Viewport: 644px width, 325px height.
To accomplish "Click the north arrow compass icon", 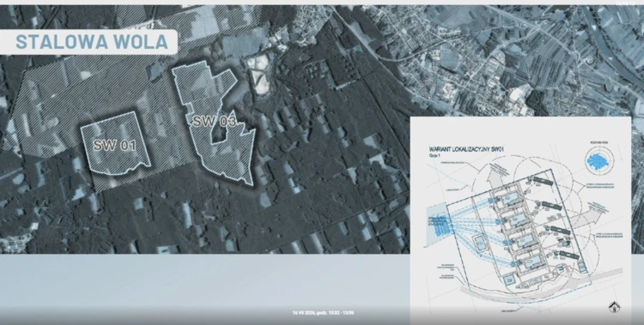I will click(615, 307).
